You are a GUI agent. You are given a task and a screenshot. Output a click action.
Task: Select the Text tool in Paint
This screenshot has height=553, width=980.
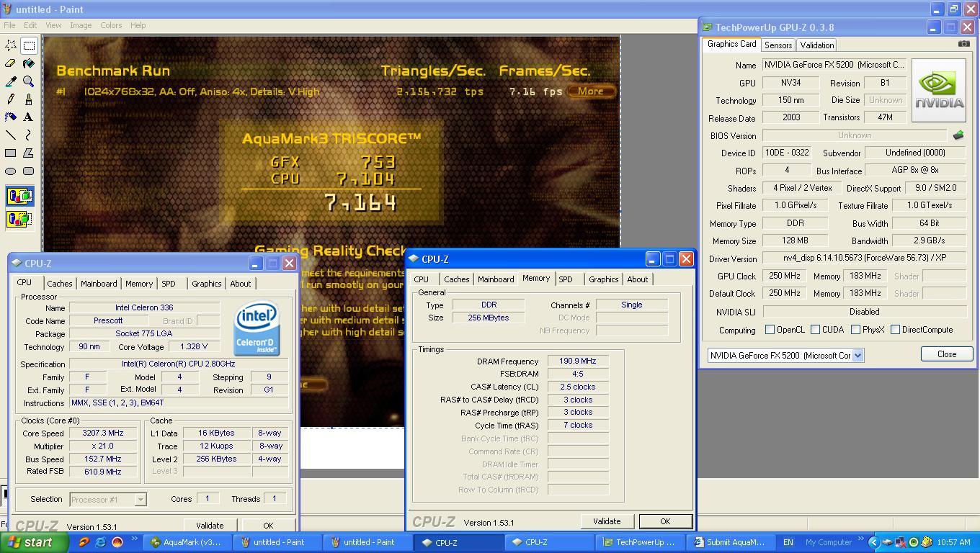29,117
